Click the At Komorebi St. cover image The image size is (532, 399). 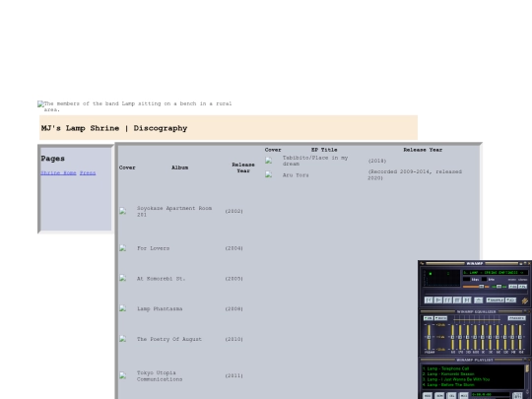pyautogui.click(x=123, y=279)
